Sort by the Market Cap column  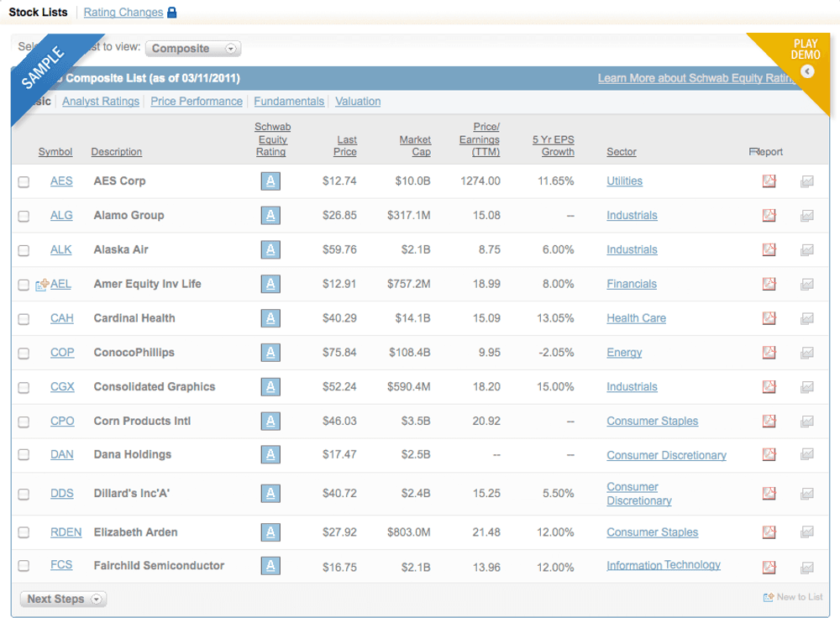[x=415, y=145]
